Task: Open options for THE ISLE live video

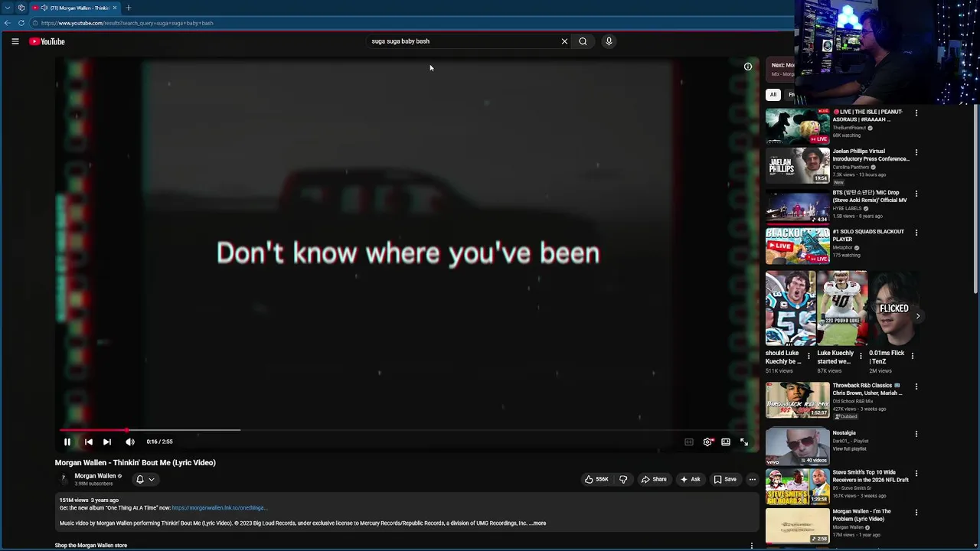Action: 916,113
